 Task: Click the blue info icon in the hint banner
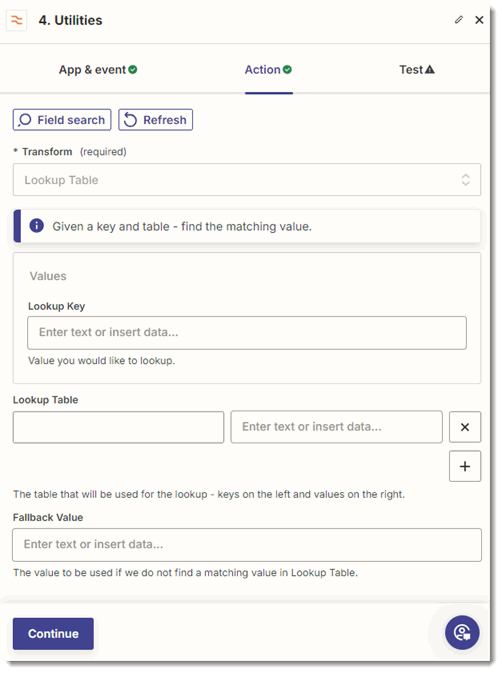(36, 225)
